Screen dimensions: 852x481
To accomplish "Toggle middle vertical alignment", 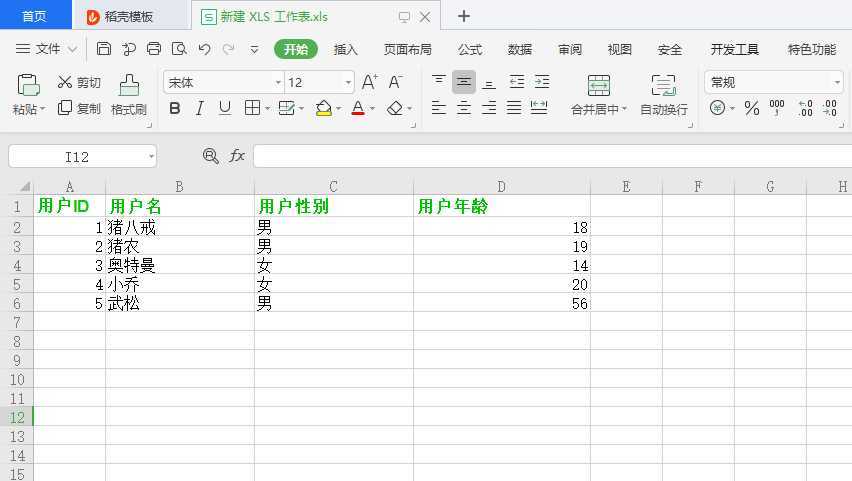I will click(x=463, y=82).
